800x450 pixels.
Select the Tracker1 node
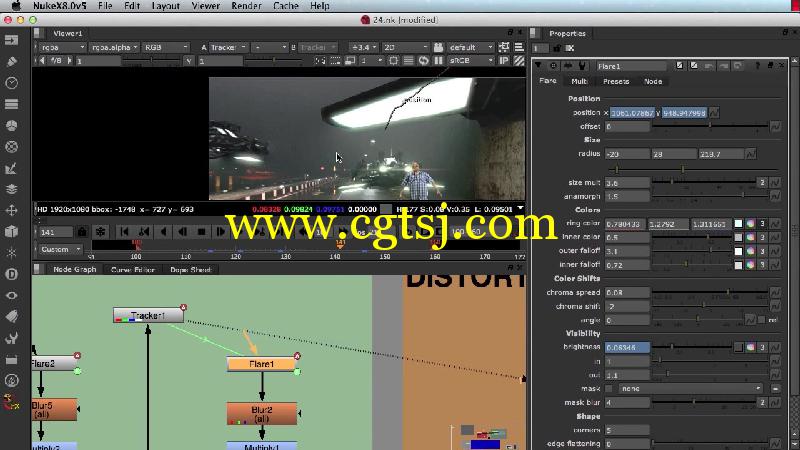pos(148,315)
